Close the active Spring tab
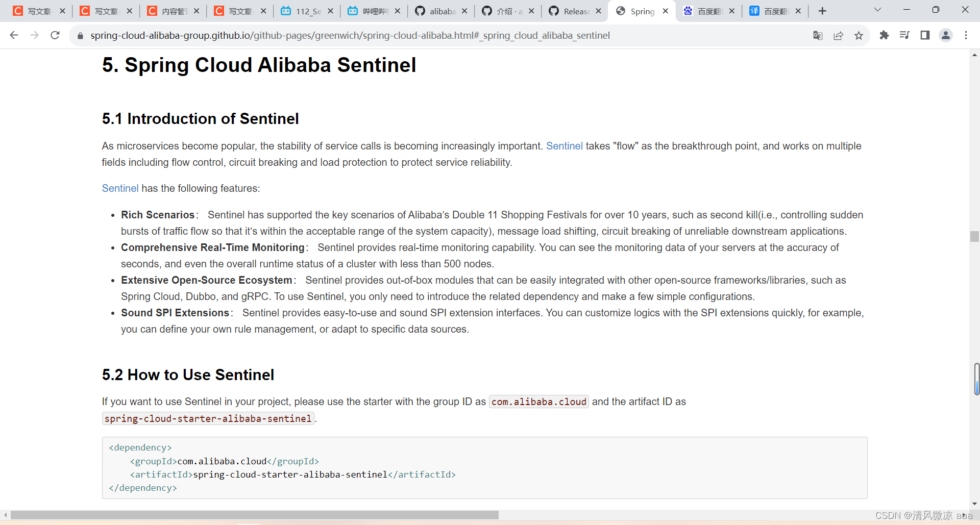980x525 pixels. pos(666,11)
